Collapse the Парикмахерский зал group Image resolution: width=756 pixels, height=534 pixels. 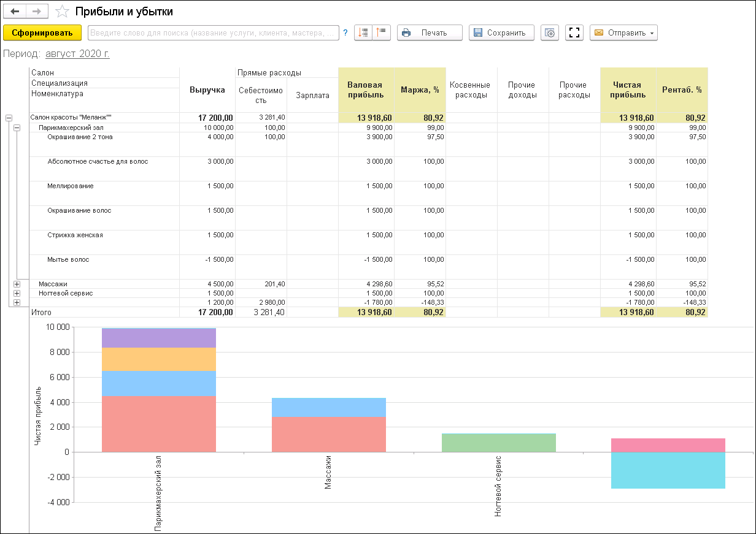pyautogui.click(x=17, y=128)
